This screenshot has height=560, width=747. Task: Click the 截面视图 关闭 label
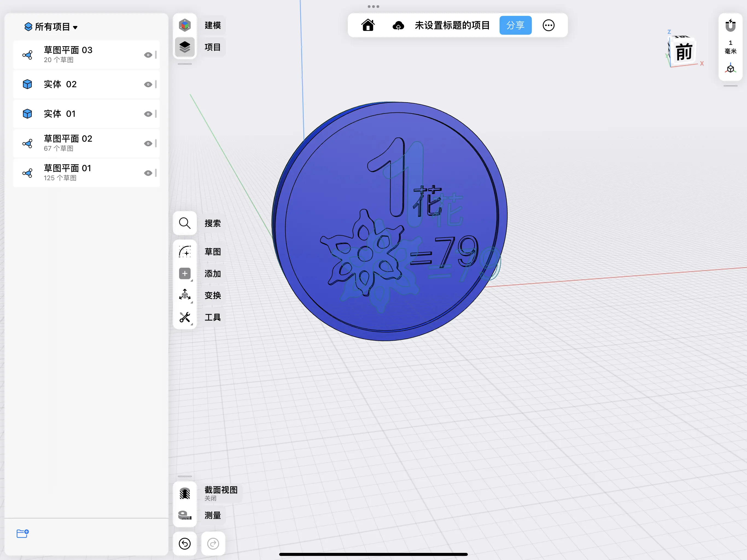[221, 493]
